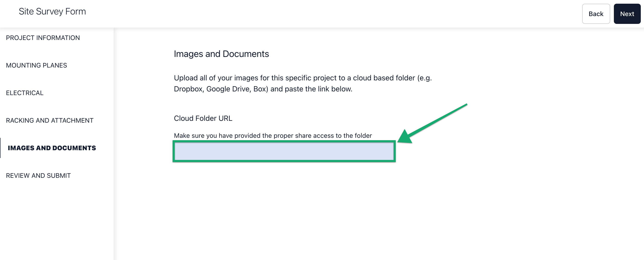The width and height of the screenshot is (644, 260).
Task: Click the upload instructions paragraph
Action: click(303, 83)
